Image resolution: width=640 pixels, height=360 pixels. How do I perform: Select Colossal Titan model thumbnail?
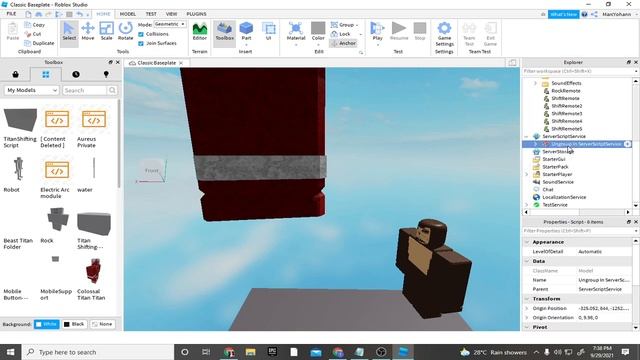pyautogui.click(x=93, y=271)
